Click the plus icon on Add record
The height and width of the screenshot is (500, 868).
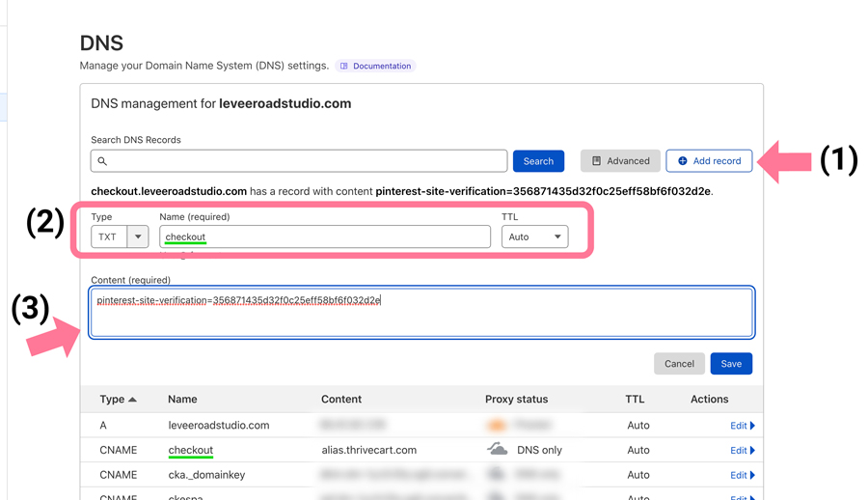(682, 161)
